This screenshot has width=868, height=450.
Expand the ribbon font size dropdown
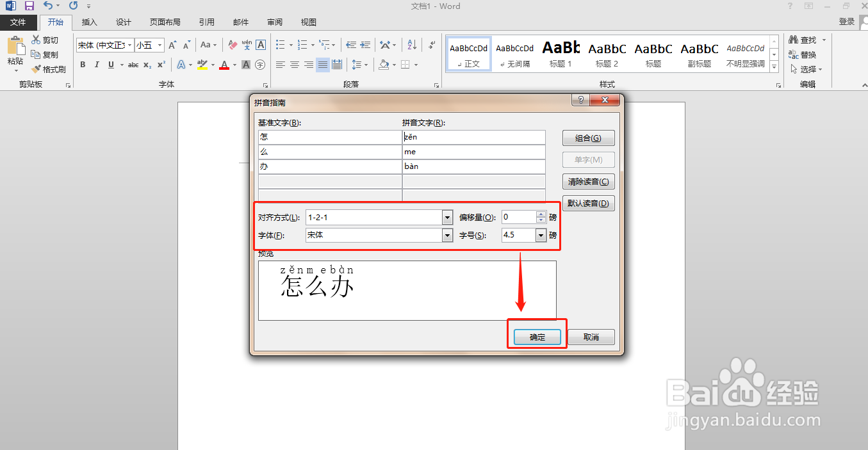point(160,45)
